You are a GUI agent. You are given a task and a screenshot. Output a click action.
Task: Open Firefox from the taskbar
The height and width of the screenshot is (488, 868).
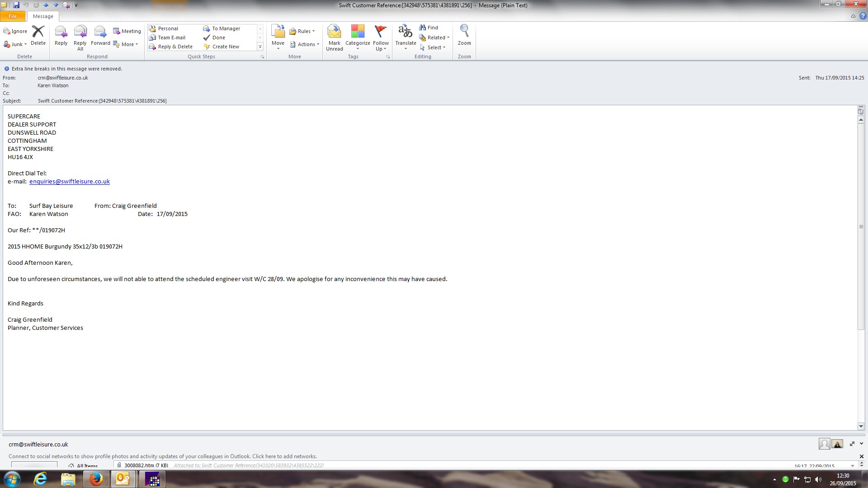point(96,479)
